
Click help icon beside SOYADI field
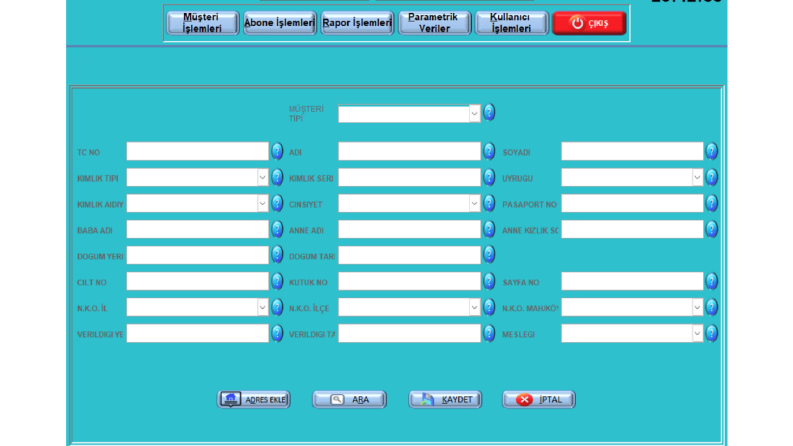(x=712, y=151)
